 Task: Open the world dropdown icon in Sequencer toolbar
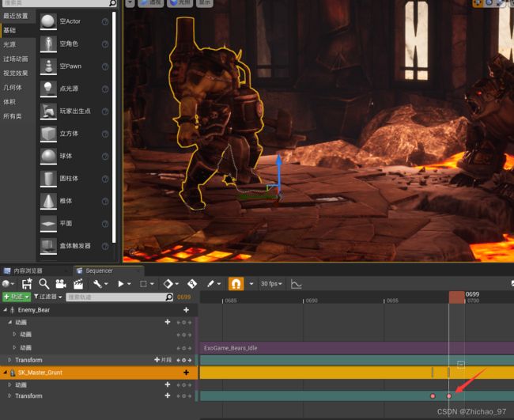click(x=8, y=284)
